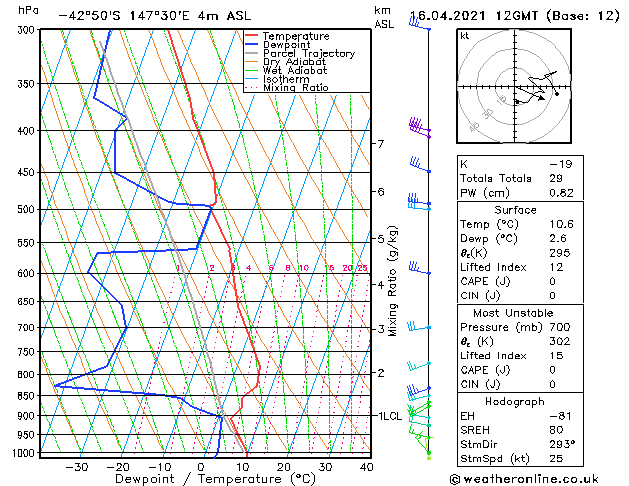Click the "850" pressure level label
629x486 pixels.
tap(28, 396)
